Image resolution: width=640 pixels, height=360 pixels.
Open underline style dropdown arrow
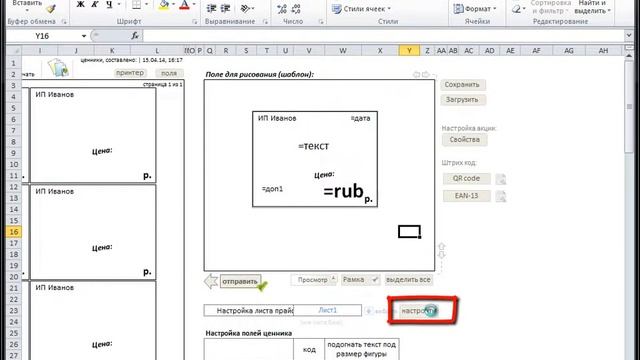coord(119,5)
